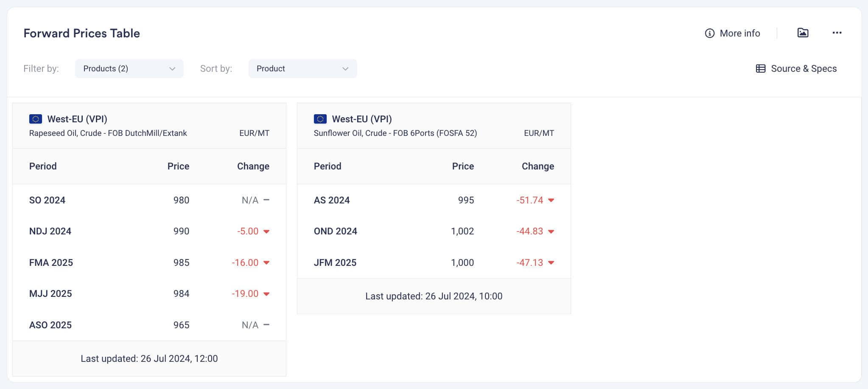Click the Forward Prices Table title

(81, 33)
